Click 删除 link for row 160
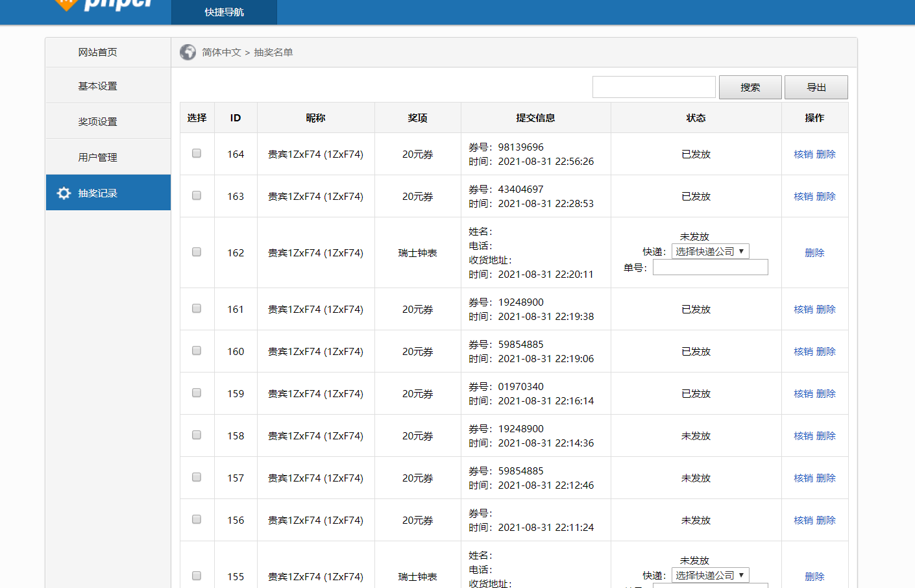This screenshot has width=915, height=588. point(826,352)
